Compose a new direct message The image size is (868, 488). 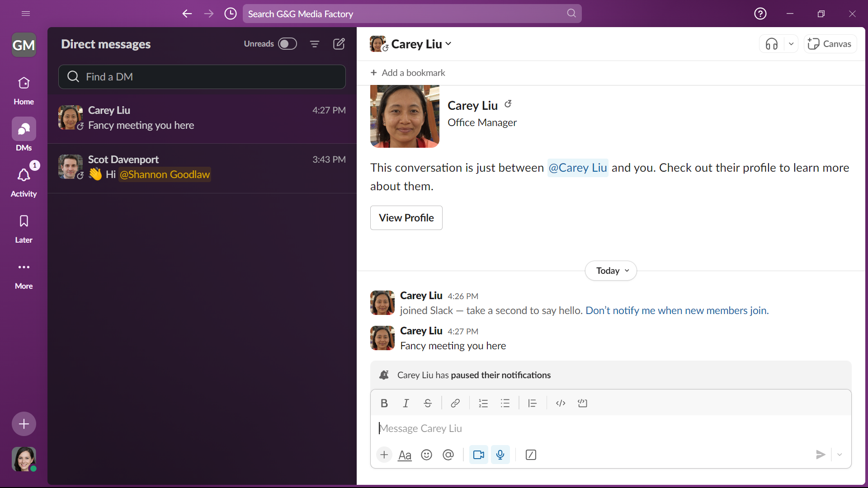pos(339,44)
